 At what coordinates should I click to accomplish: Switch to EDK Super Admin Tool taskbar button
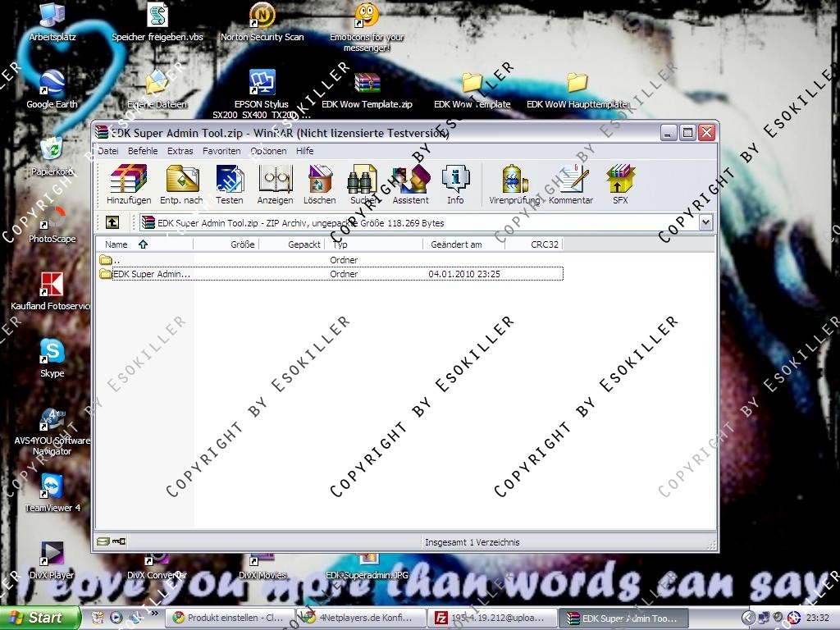[x=623, y=618]
